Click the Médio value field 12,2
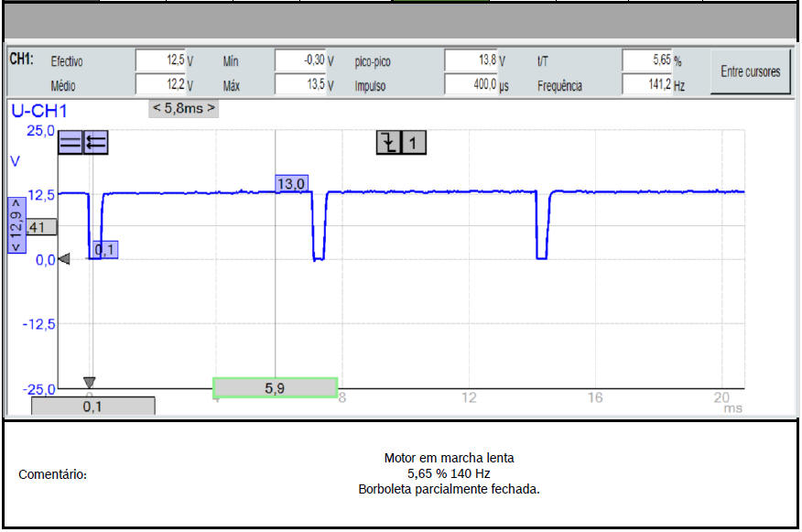This screenshot has height=532, width=802. [x=160, y=85]
